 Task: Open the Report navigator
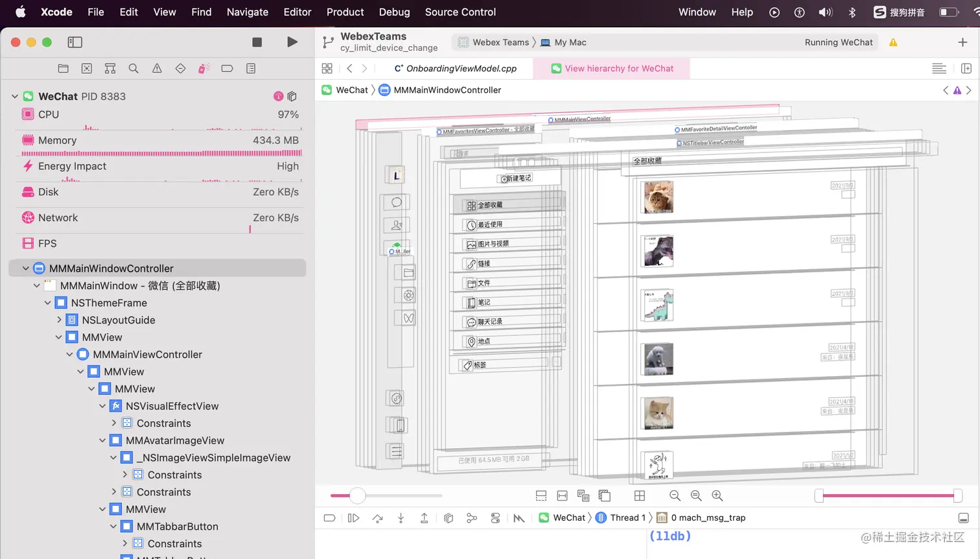[x=251, y=68]
